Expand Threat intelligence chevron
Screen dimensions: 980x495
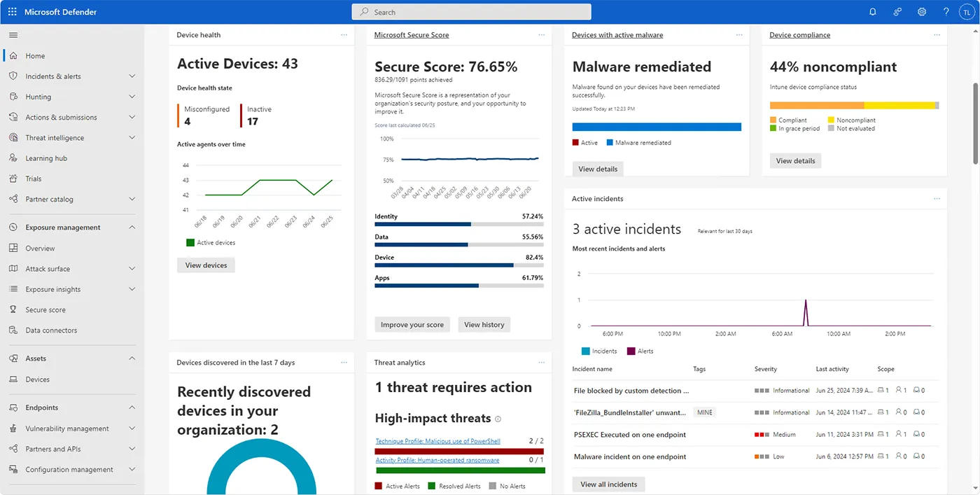click(x=132, y=138)
